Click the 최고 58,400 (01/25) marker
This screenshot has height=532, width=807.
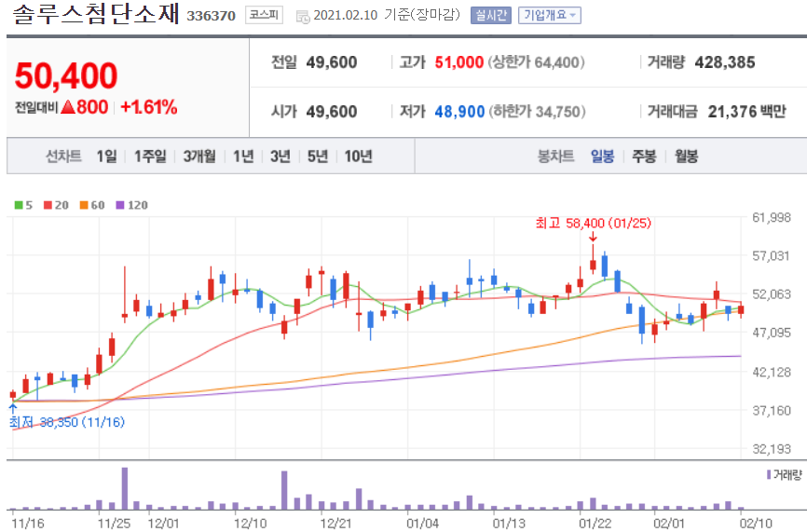coord(593,224)
